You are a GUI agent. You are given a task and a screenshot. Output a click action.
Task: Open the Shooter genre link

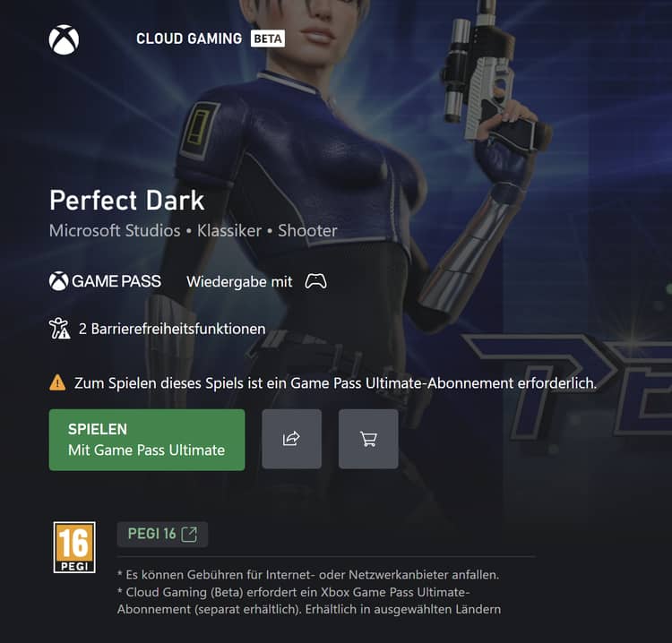[307, 230]
